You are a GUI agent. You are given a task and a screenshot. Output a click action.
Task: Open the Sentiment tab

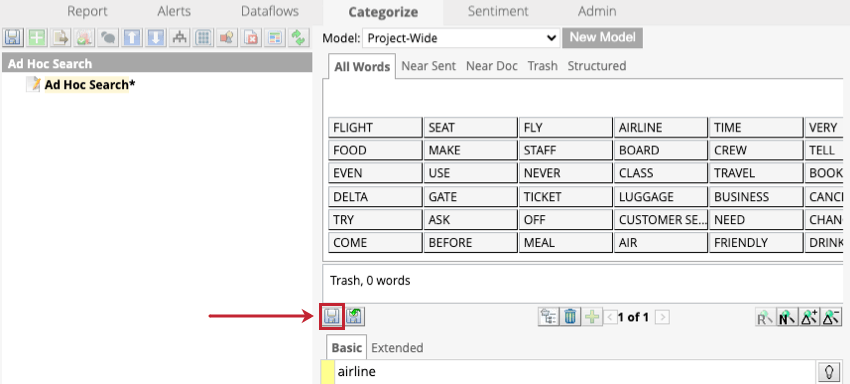tap(498, 11)
